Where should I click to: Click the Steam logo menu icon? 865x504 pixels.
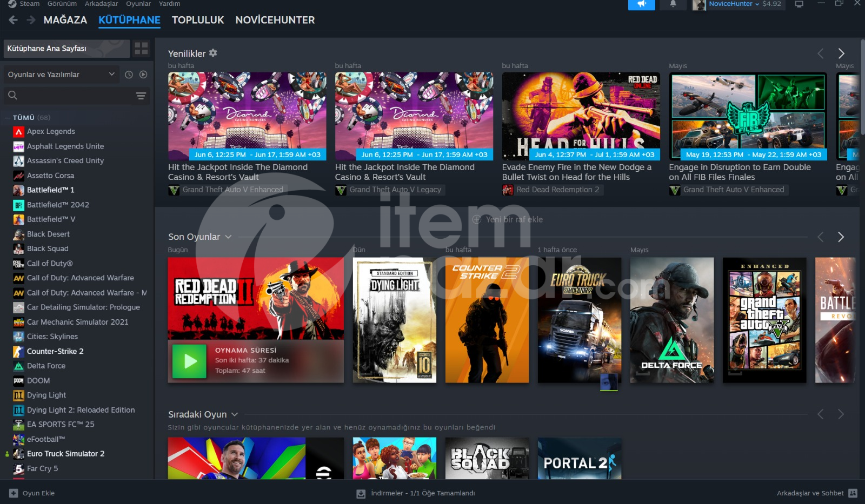(12, 4)
